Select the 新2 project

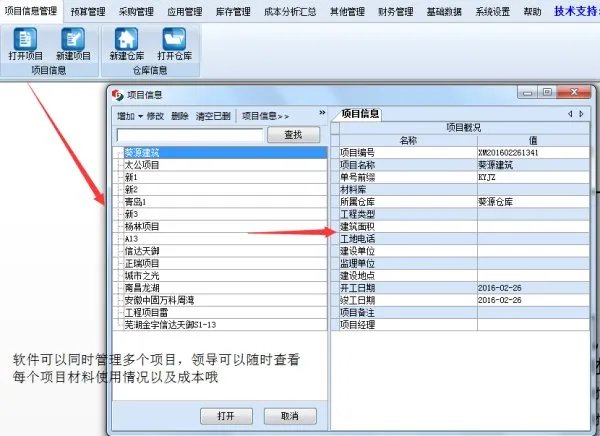coord(225,190)
